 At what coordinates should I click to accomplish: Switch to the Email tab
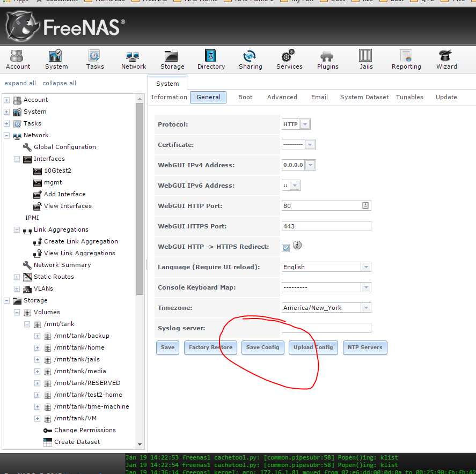click(x=319, y=97)
